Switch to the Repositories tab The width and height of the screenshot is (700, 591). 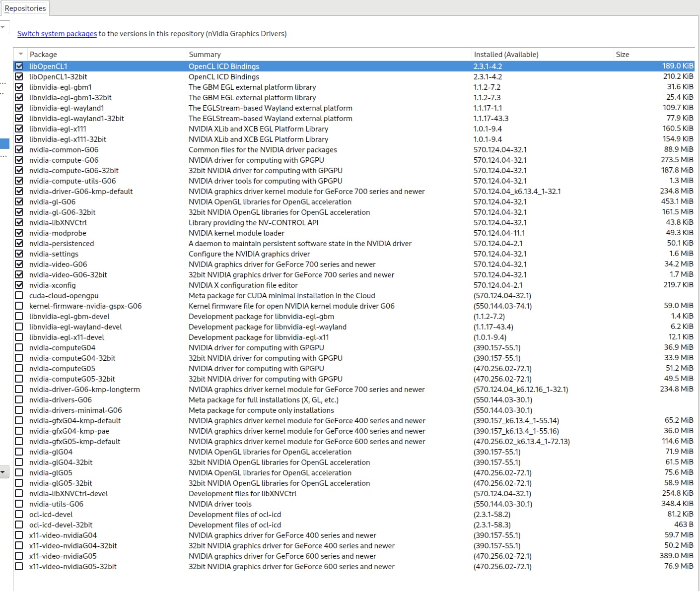25,8
